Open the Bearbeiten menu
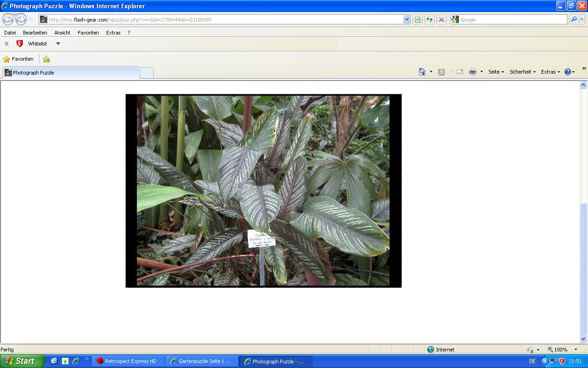 tap(35, 33)
